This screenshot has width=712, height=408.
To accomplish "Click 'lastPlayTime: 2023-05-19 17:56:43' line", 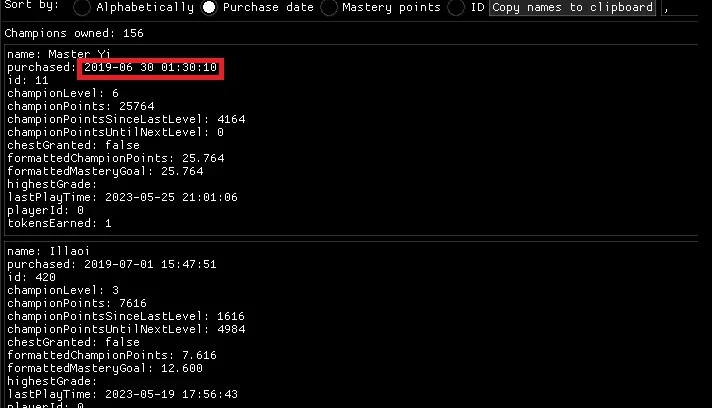I will coord(123,394).
